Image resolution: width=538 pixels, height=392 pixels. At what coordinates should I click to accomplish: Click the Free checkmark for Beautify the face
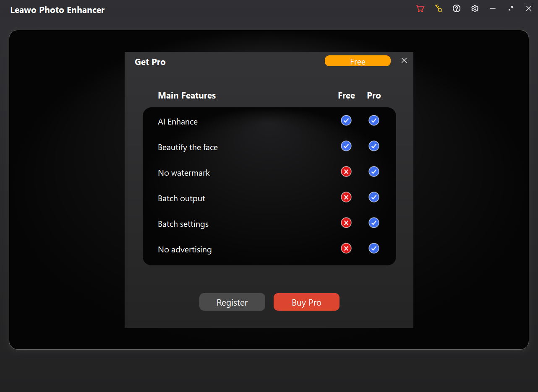pos(346,146)
